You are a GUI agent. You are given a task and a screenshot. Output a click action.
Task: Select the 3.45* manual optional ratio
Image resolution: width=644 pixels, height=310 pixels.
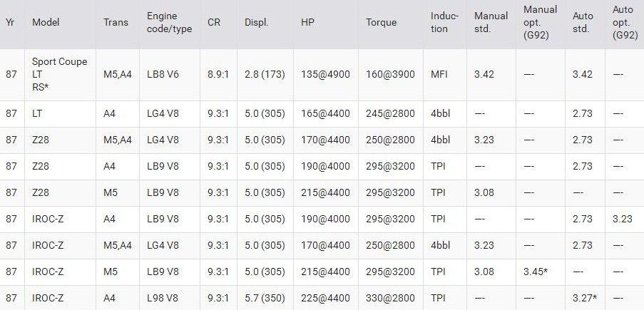536,272
